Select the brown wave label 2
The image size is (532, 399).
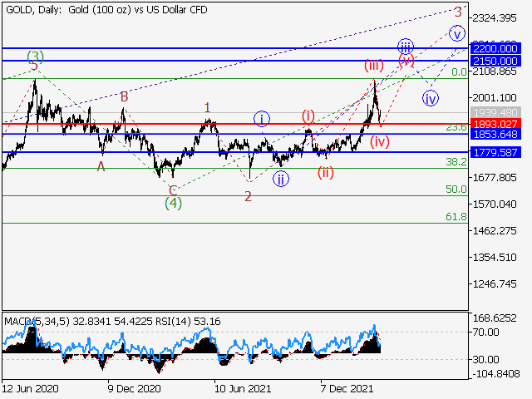(x=248, y=196)
